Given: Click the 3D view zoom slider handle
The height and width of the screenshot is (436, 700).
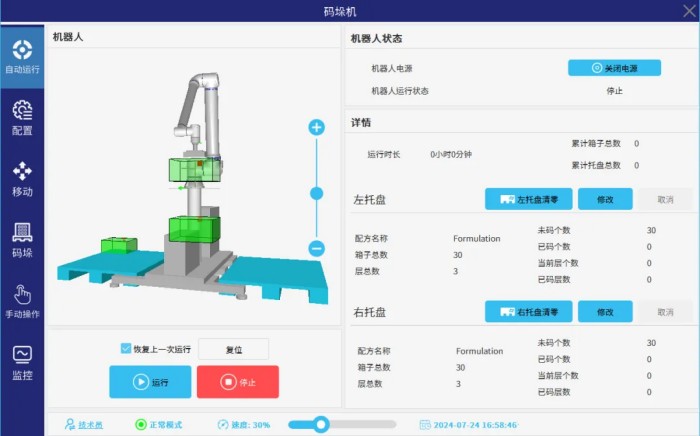Looking at the screenshot, I should pos(317,194).
